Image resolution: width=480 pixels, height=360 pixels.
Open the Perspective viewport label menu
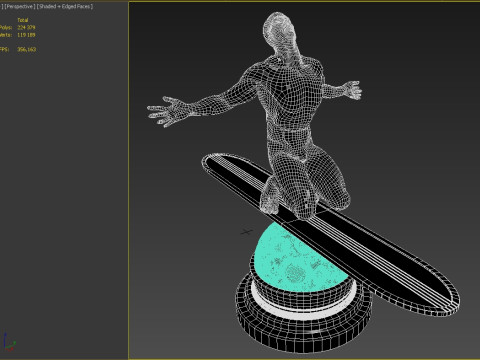tap(19, 6)
